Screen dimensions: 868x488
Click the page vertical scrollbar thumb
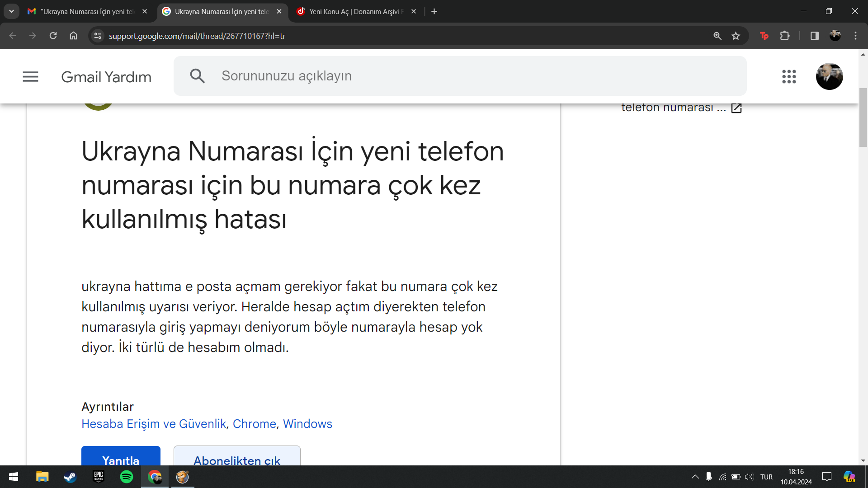click(863, 117)
